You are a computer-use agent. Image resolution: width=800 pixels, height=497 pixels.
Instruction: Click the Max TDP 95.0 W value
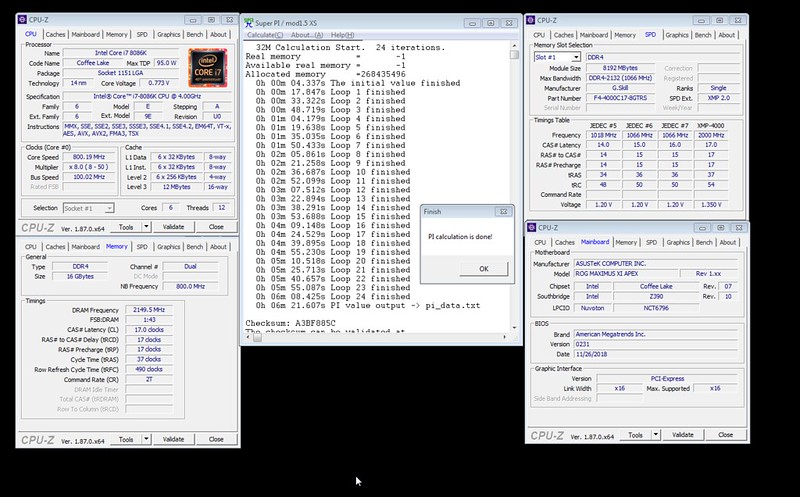coord(166,63)
